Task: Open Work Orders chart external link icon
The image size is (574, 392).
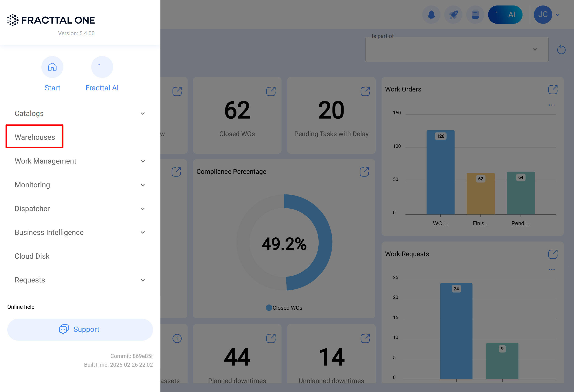Action: 552,89
